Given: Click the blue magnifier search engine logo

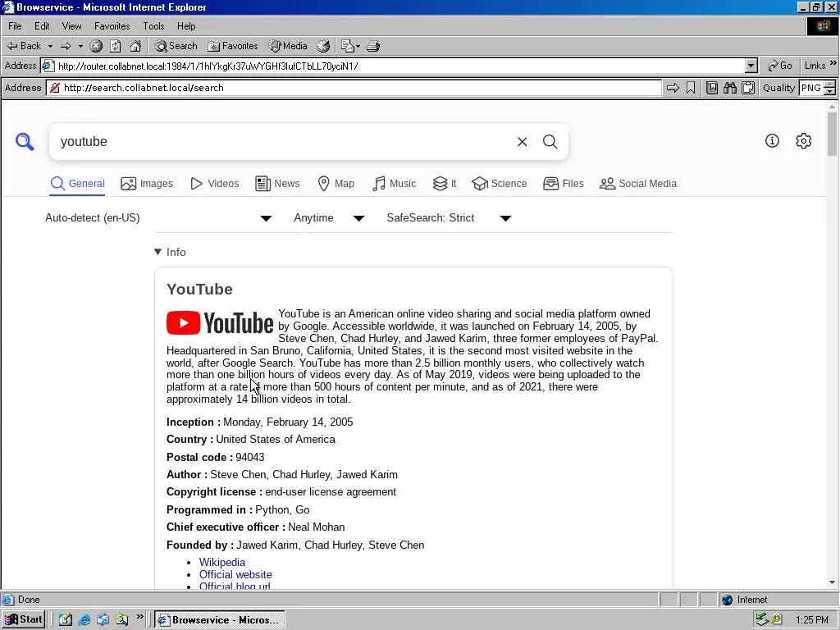Looking at the screenshot, I should [25, 142].
